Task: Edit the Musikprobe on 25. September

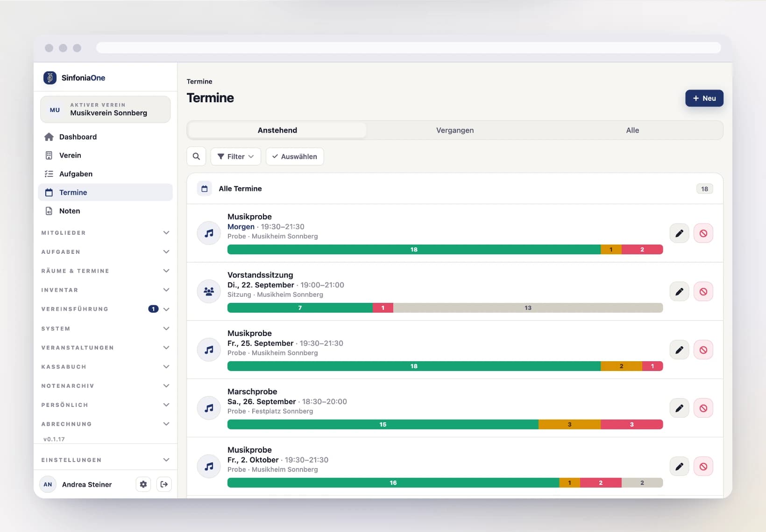Action: [x=679, y=350]
